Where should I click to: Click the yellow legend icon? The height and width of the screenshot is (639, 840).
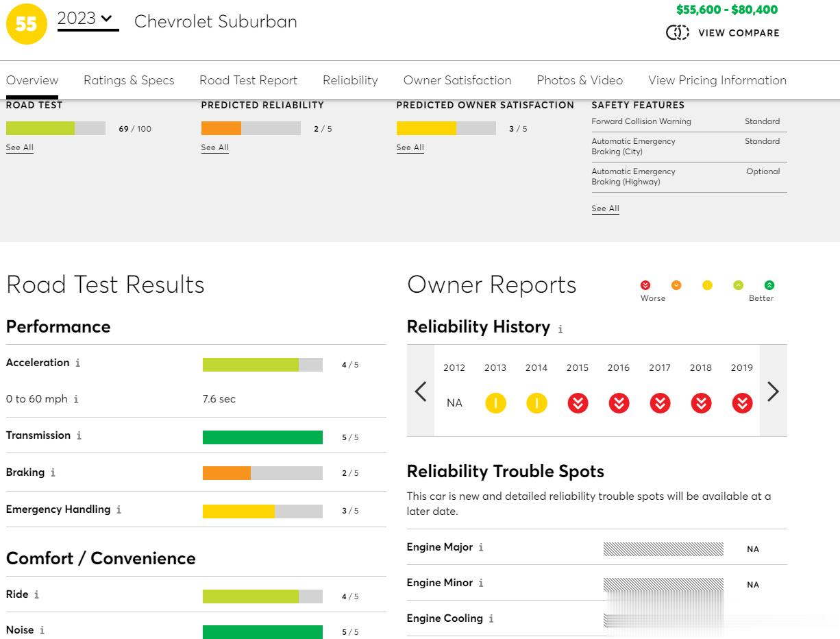(x=707, y=285)
